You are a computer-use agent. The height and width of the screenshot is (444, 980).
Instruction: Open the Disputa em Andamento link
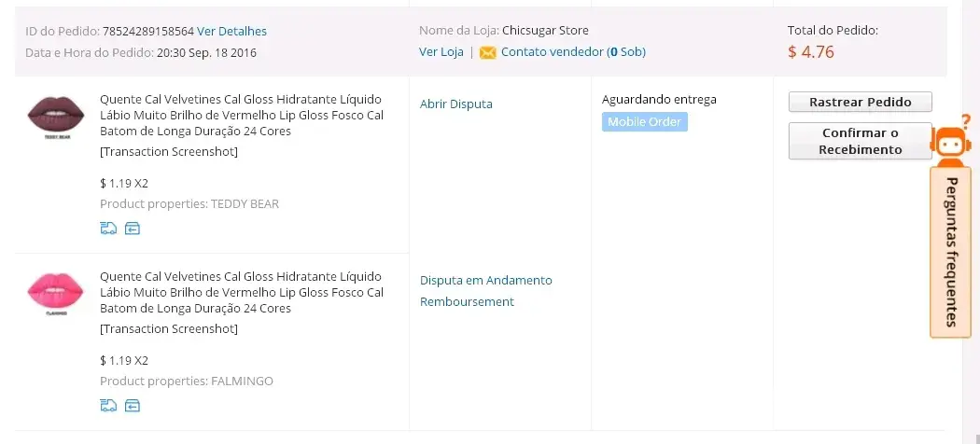tap(485, 280)
